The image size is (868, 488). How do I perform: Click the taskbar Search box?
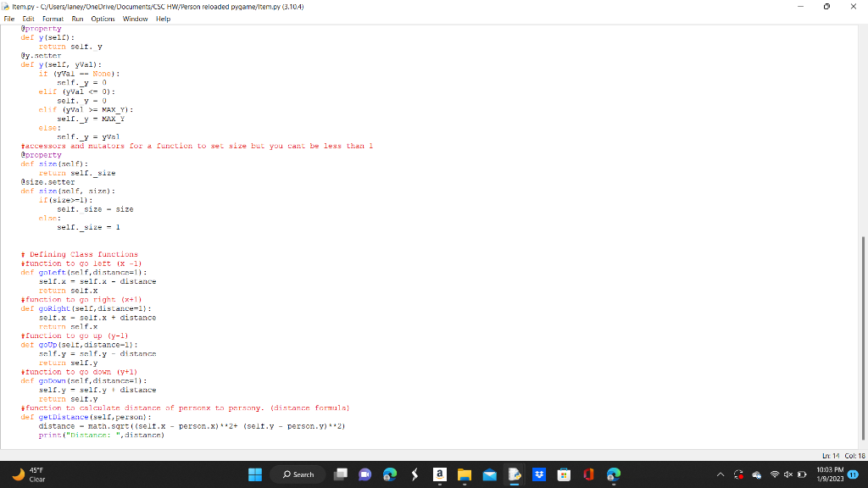tap(298, 474)
